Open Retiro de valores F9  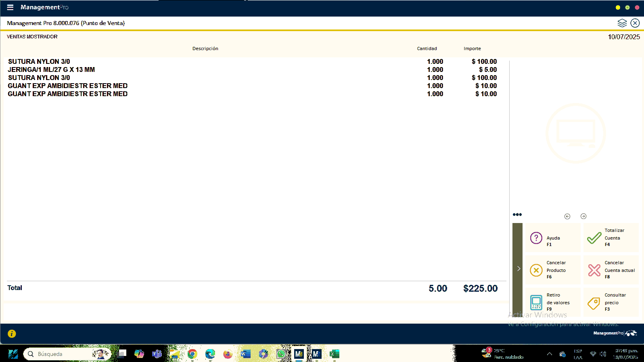click(x=553, y=302)
